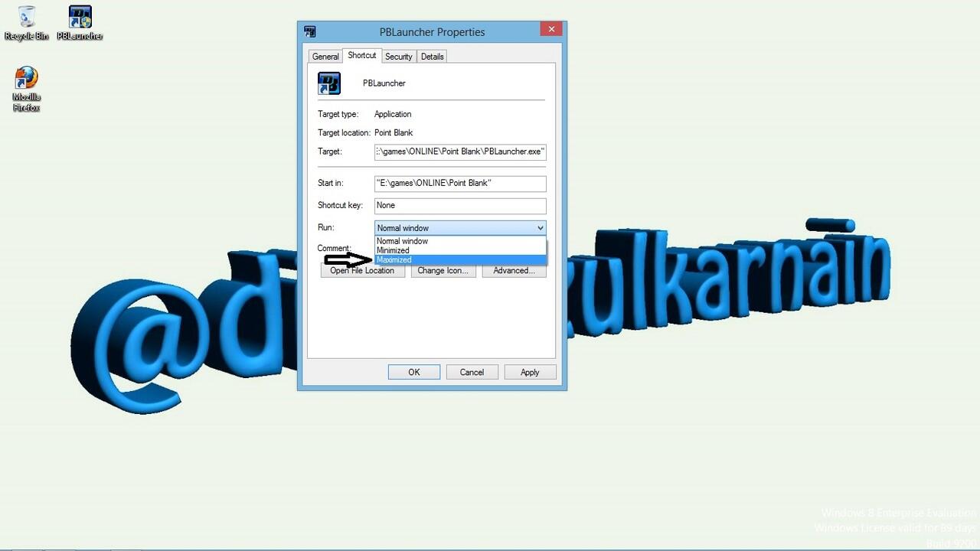Click the Cancel button
The image size is (980, 551).
[x=472, y=372]
